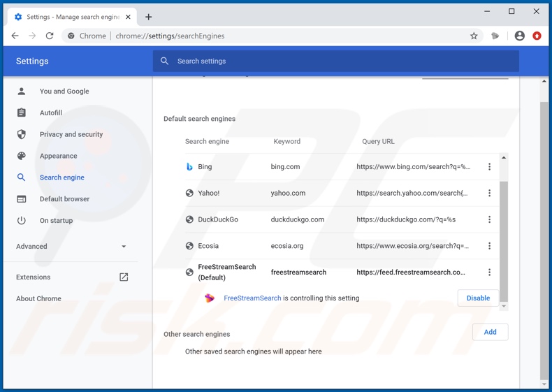
Task: Open Privacy and security settings
Action: 71,134
